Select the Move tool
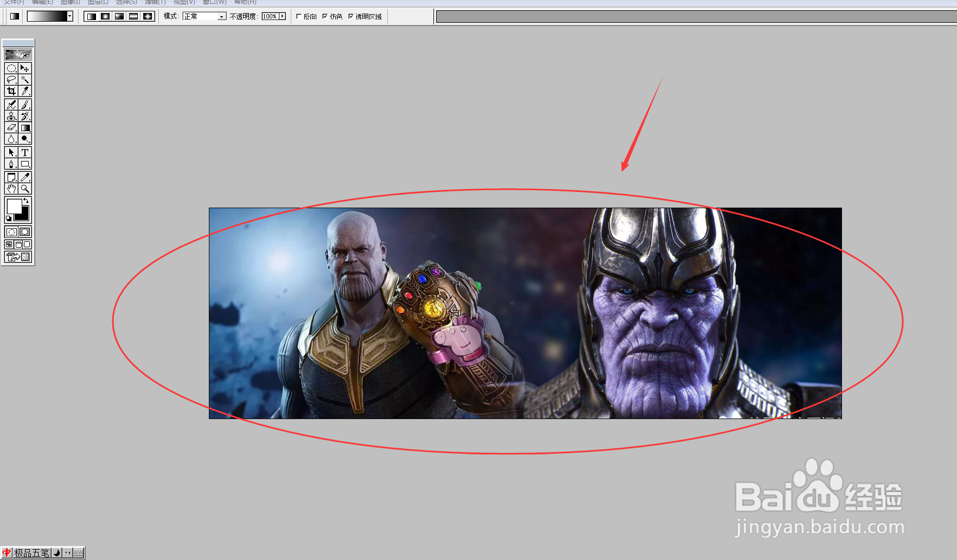This screenshot has height=560, width=957. (25, 68)
